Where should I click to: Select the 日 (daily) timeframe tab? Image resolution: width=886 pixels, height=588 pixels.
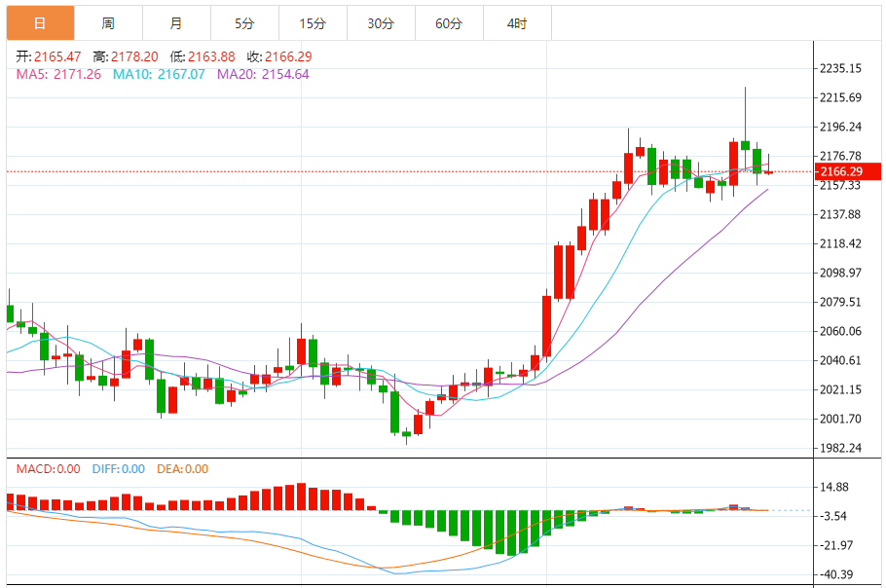[40, 23]
